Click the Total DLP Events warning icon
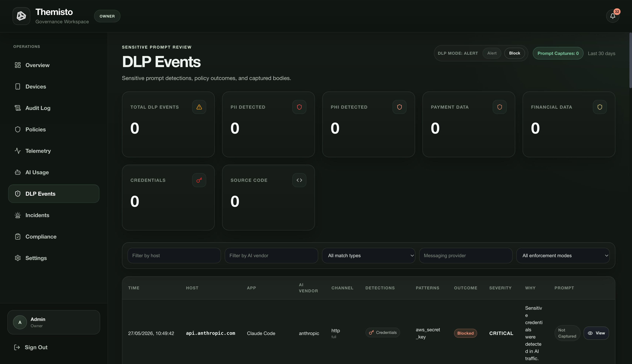632x364 pixels. click(x=199, y=107)
